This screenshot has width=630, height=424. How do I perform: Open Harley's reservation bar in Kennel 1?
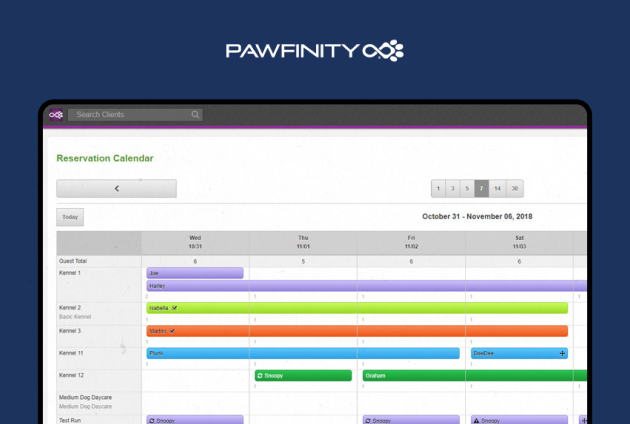(366, 286)
